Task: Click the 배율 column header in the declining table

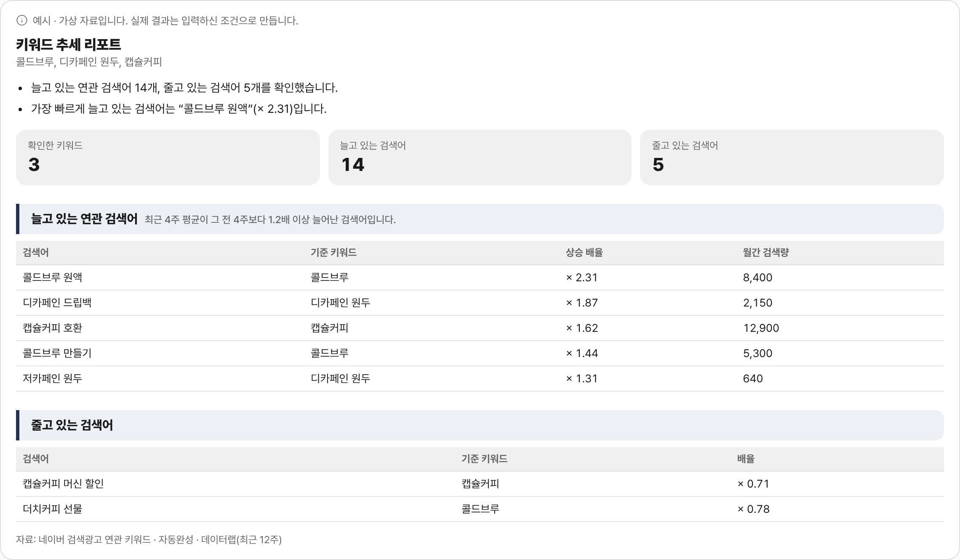Action: pos(746,459)
